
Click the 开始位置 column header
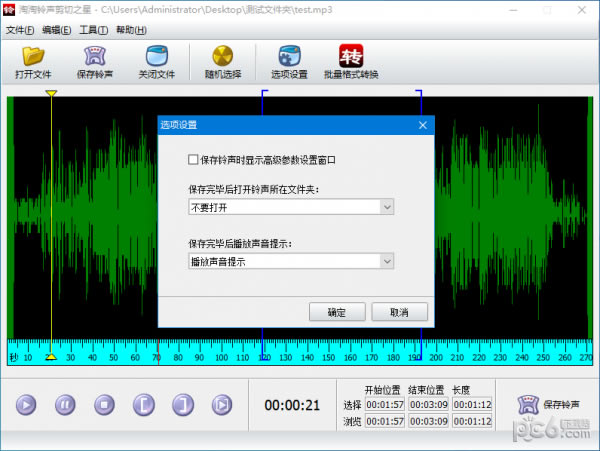click(382, 390)
